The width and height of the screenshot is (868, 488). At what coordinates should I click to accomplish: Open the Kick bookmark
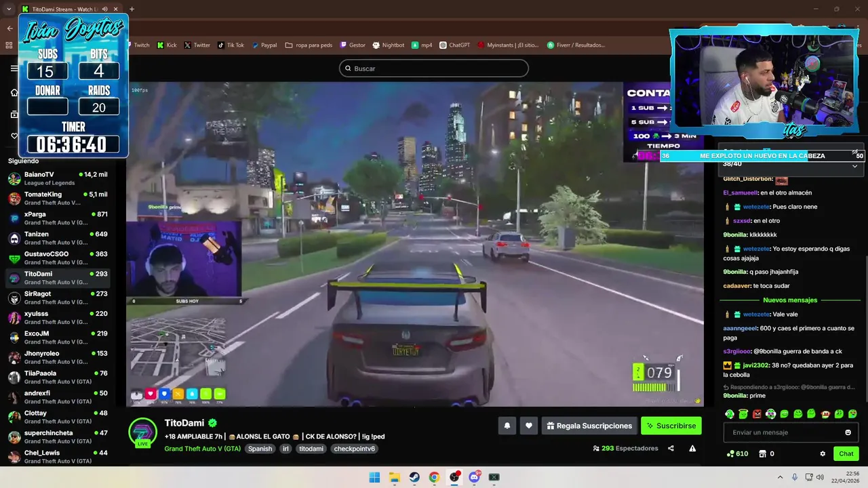pos(167,45)
